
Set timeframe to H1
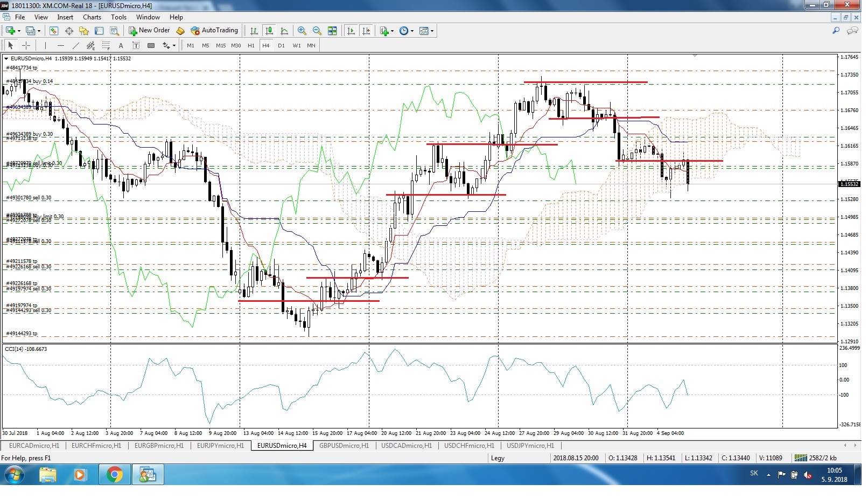[251, 45]
